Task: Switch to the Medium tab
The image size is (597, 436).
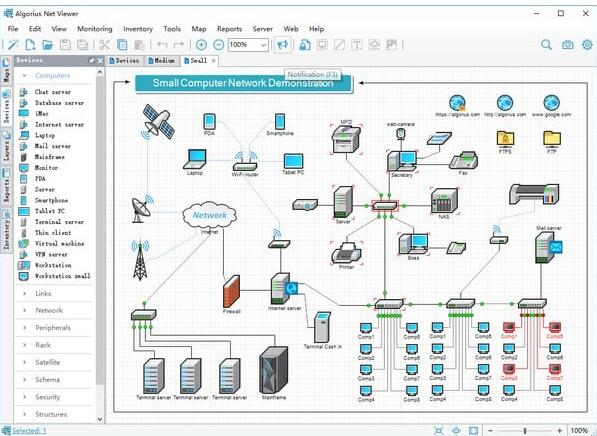Action: 162,61
